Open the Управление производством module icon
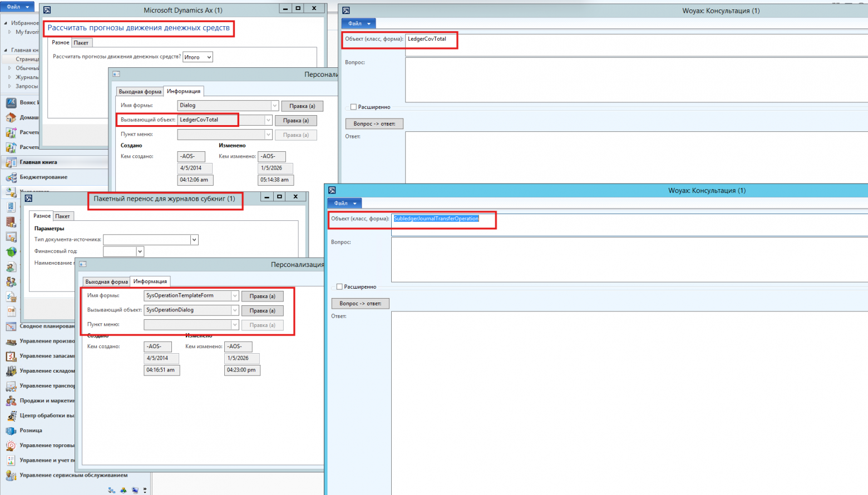 11,341
